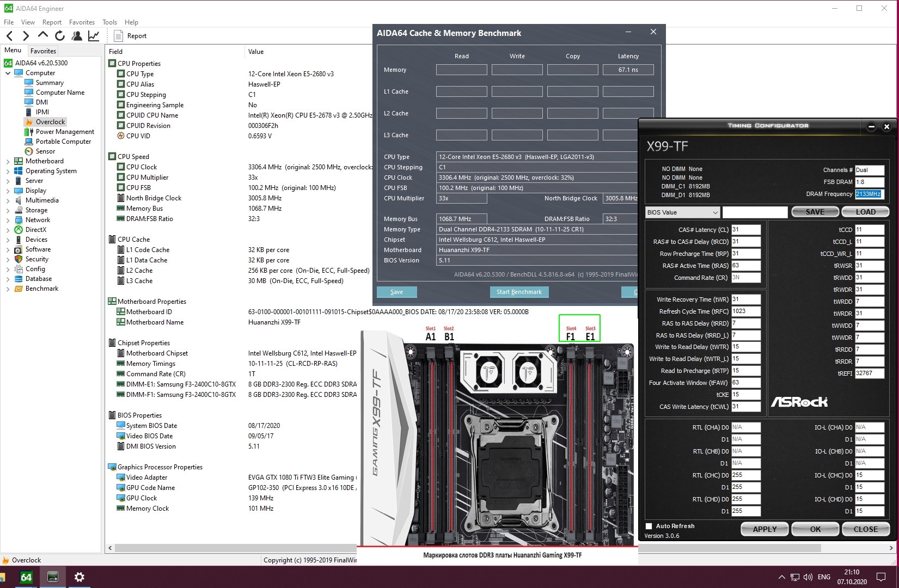
Task: Expand the Display tree node
Action: (x=8, y=191)
